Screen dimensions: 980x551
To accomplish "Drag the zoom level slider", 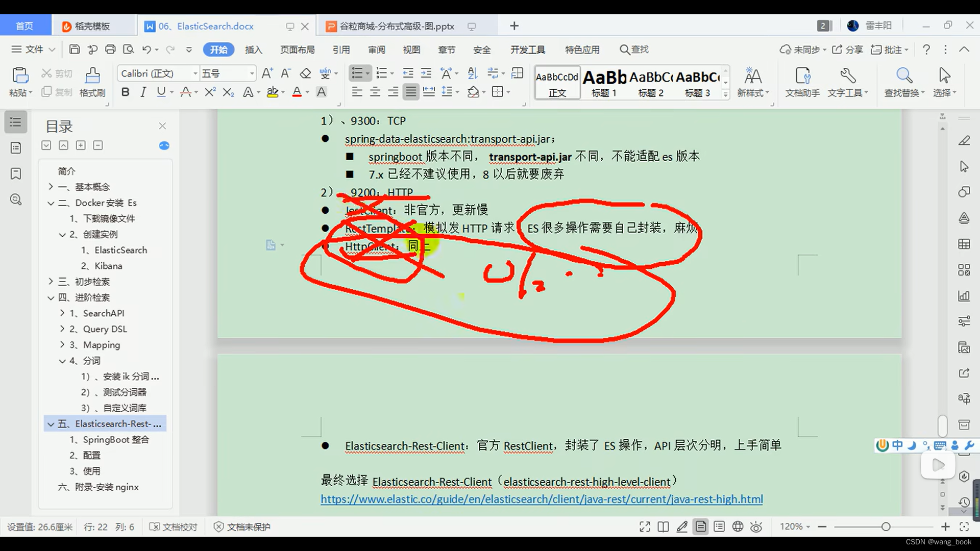I will point(885,526).
